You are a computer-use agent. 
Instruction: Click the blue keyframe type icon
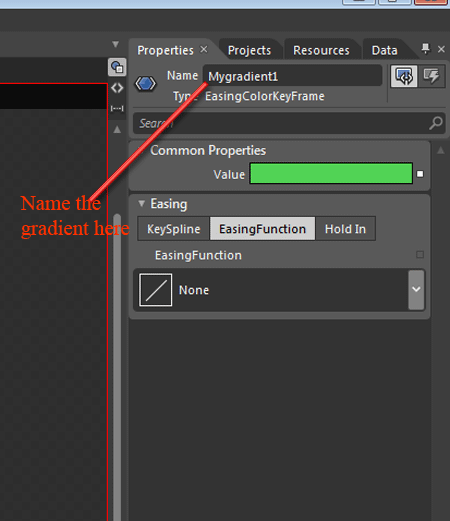145,83
